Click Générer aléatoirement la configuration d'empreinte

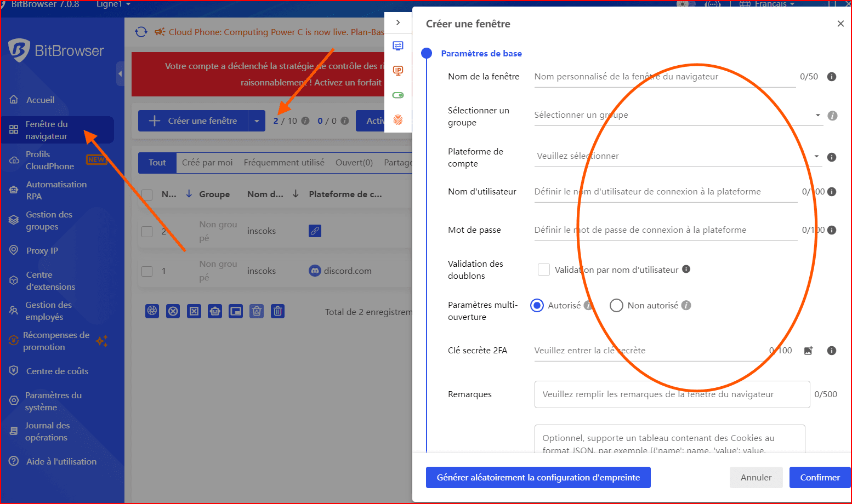pos(538,477)
